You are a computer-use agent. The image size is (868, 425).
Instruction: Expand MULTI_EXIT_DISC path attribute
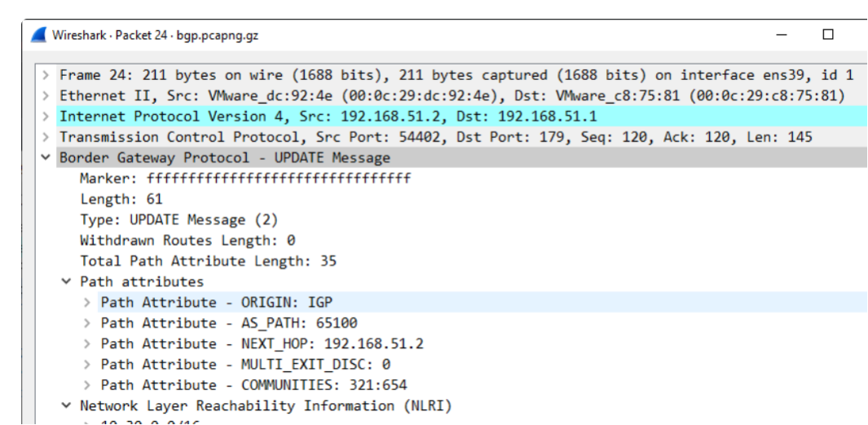(x=88, y=365)
